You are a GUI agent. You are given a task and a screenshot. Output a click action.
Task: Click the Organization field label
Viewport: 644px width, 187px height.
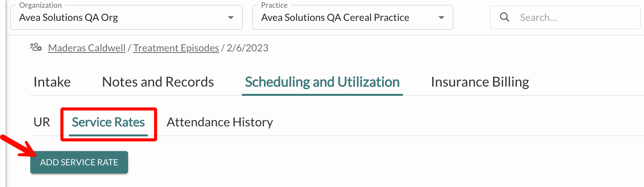point(40,5)
